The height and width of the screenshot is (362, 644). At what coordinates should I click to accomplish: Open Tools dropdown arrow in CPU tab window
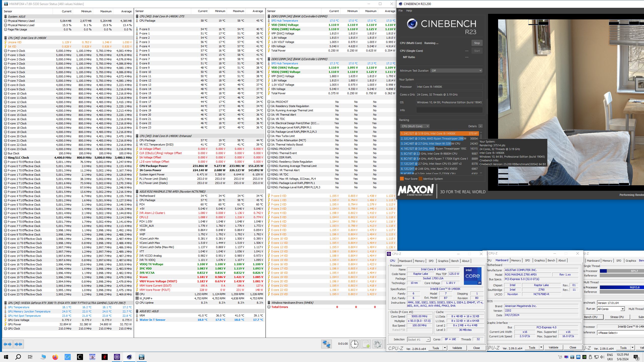coord(445,348)
